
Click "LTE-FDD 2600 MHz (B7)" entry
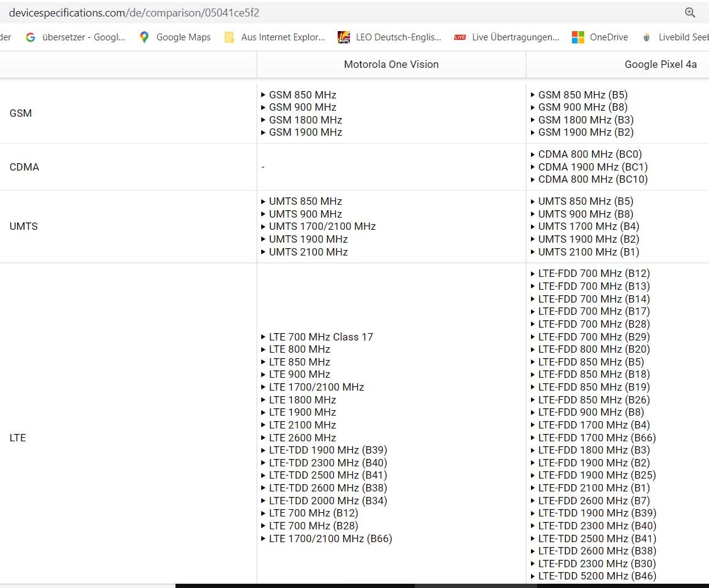click(x=594, y=501)
